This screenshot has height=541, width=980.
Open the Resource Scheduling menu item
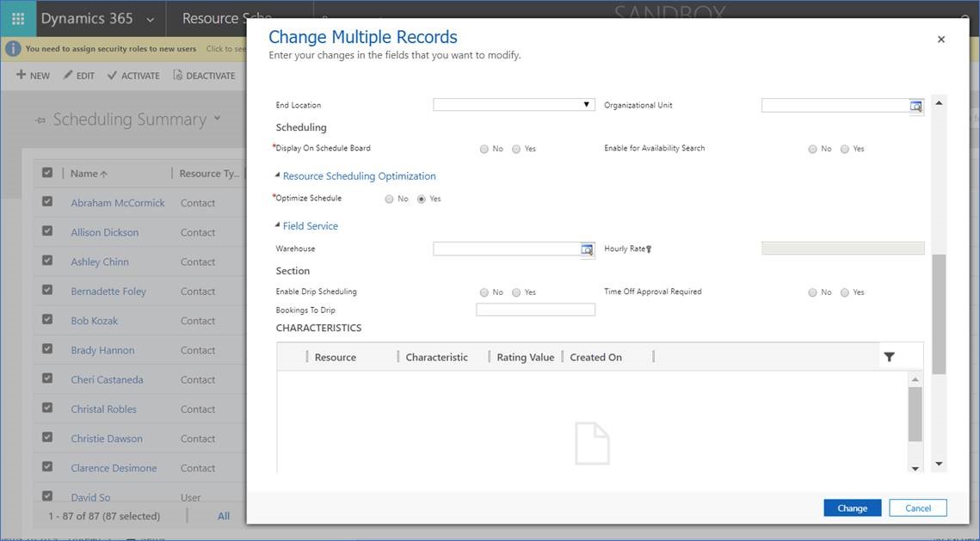pos(225,17)
